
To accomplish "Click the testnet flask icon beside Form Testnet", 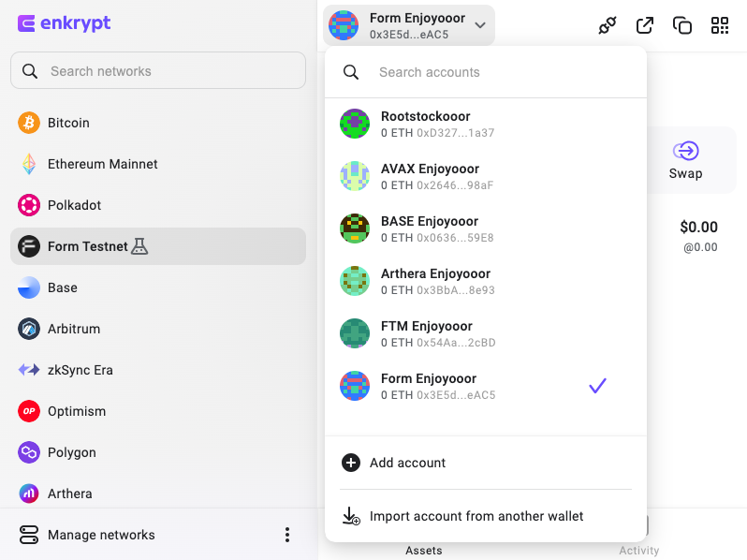I will click(x=139, y=246).
